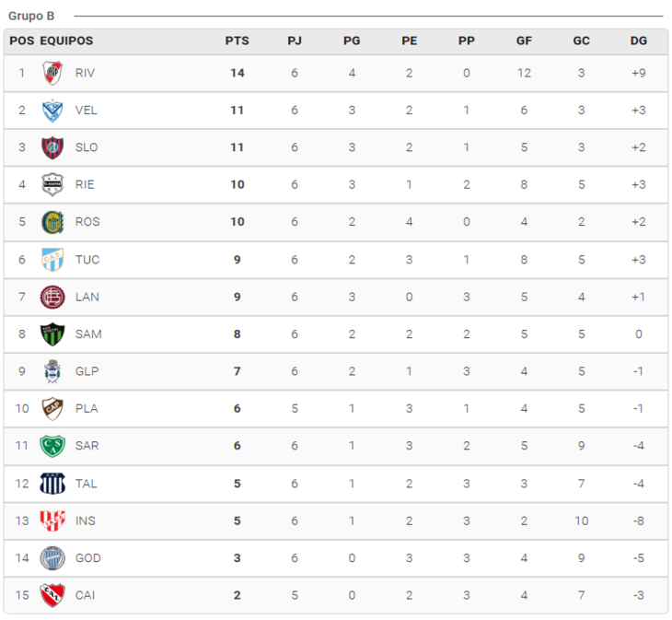The image size is (672, 620).
Task: Click the San Martín green-black crest
Action: point(52,334)
